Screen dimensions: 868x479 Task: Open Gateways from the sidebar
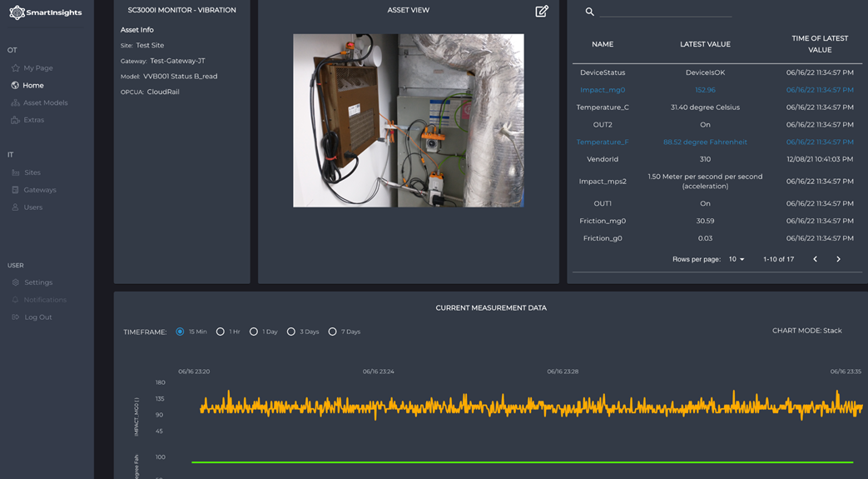tap(40, 190)
